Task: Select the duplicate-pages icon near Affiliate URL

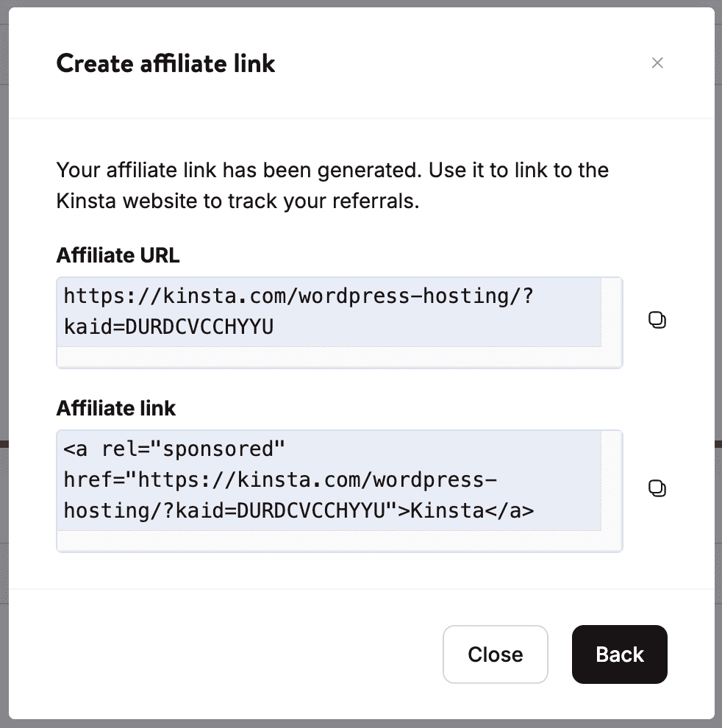Action: [x=657, y=320]
